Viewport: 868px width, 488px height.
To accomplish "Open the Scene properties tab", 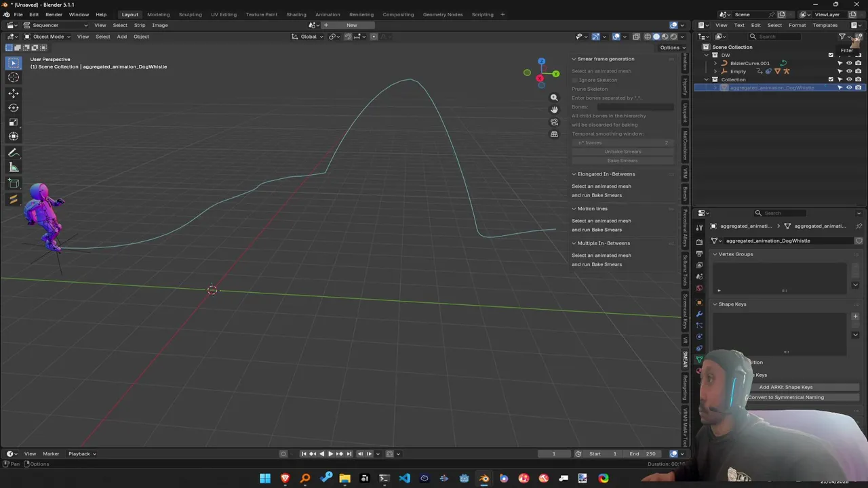I will pyautogui.click(x=699, y=277).
